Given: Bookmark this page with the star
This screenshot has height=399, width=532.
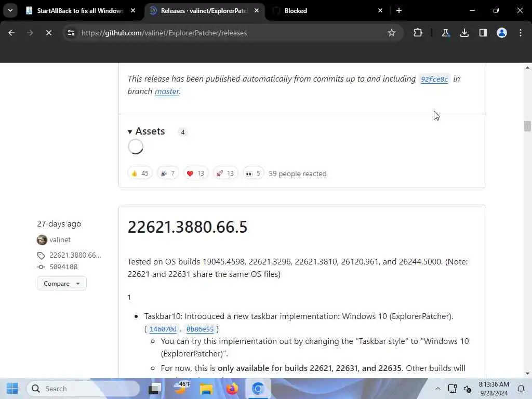Looking at the screenshot, I should (392, 33).
